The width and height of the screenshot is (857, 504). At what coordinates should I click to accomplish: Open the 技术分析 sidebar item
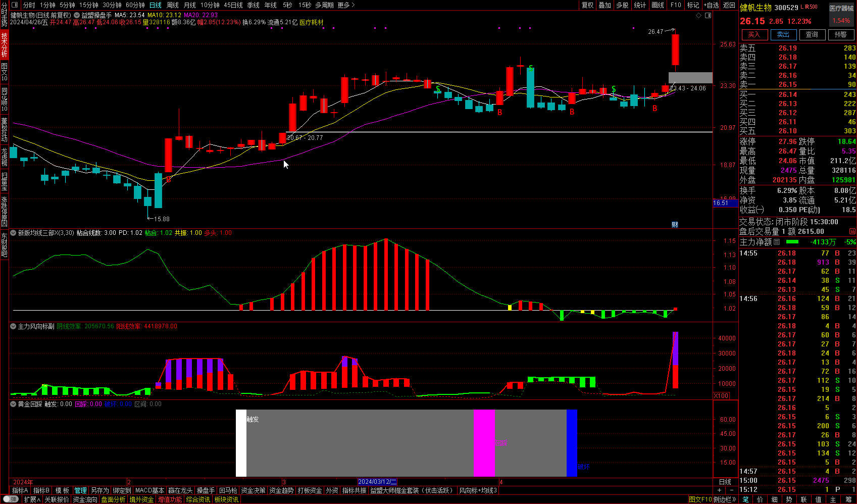(x=4, y=44)
